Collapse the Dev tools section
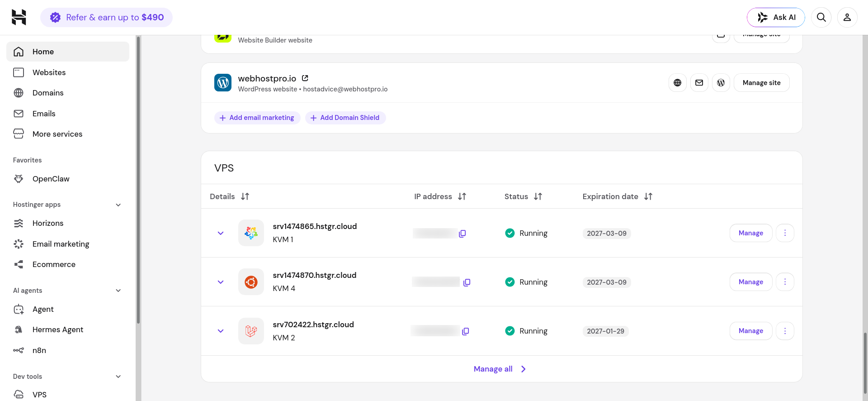Viewport: 868px width, 401px height. tap(118, 377)
